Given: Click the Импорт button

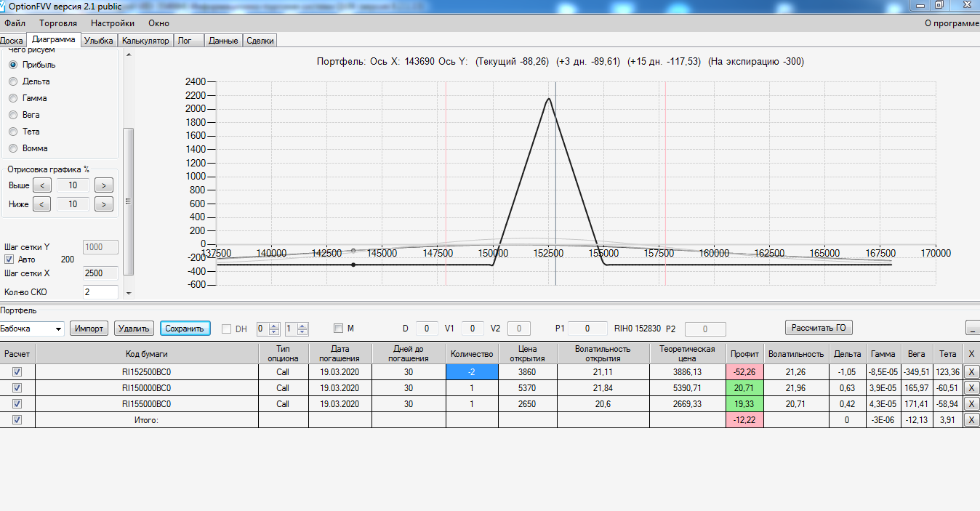Looking at the screenshot, I should pyautogui.click(x=89, y=329).
